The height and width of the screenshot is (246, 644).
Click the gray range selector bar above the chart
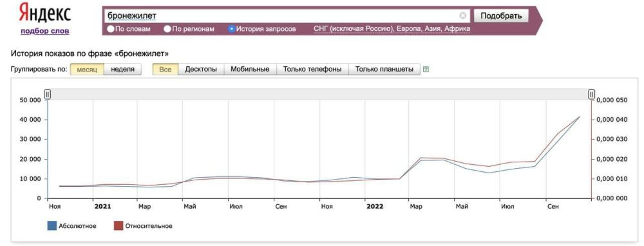click(x=319, y=95)
